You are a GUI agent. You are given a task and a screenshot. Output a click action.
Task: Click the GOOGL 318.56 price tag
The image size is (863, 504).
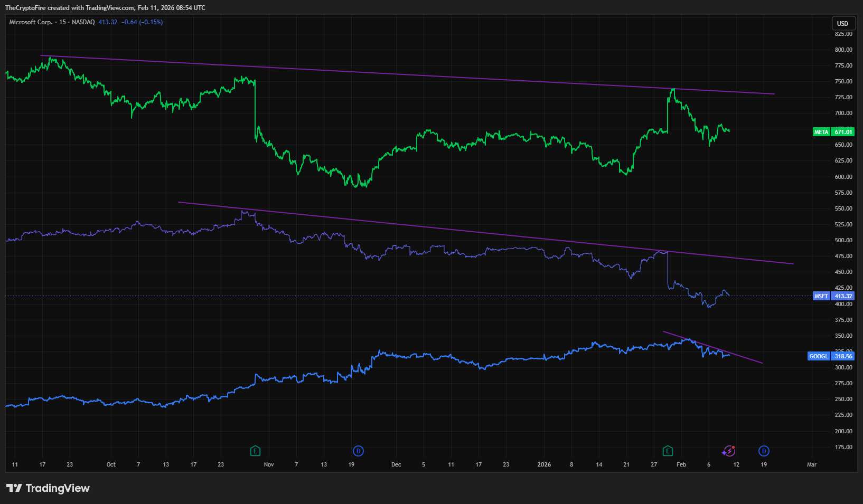tap(831, 356)
